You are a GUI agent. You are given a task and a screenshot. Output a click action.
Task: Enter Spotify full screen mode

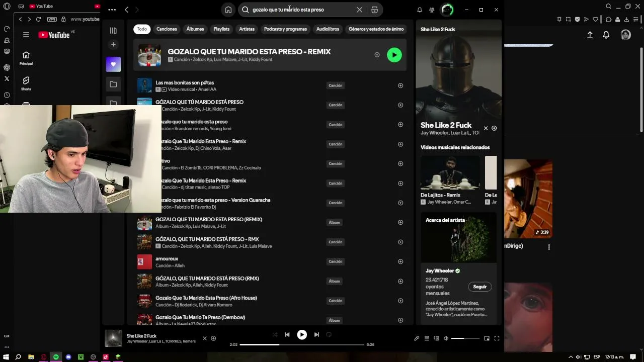[x=497, y=338]
